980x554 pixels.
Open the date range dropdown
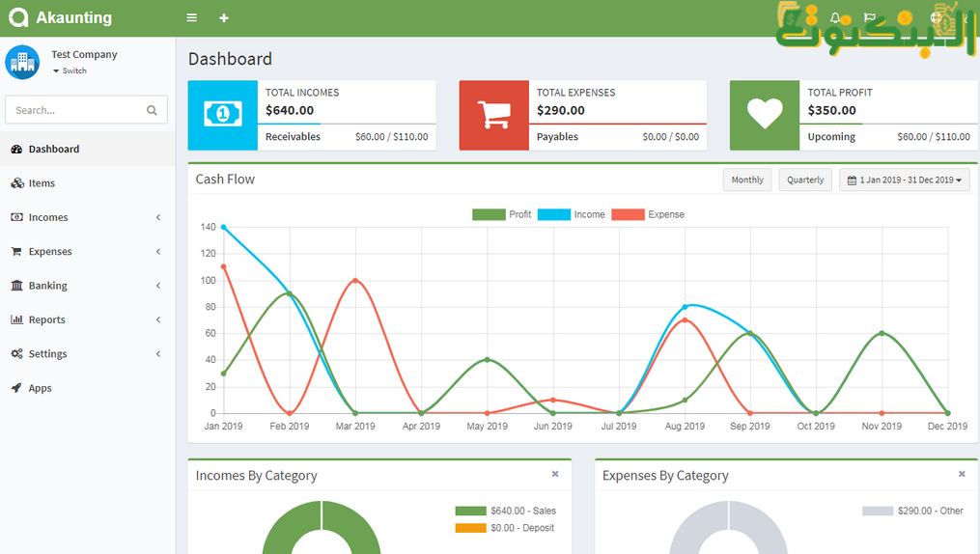[x=905, y=180]
